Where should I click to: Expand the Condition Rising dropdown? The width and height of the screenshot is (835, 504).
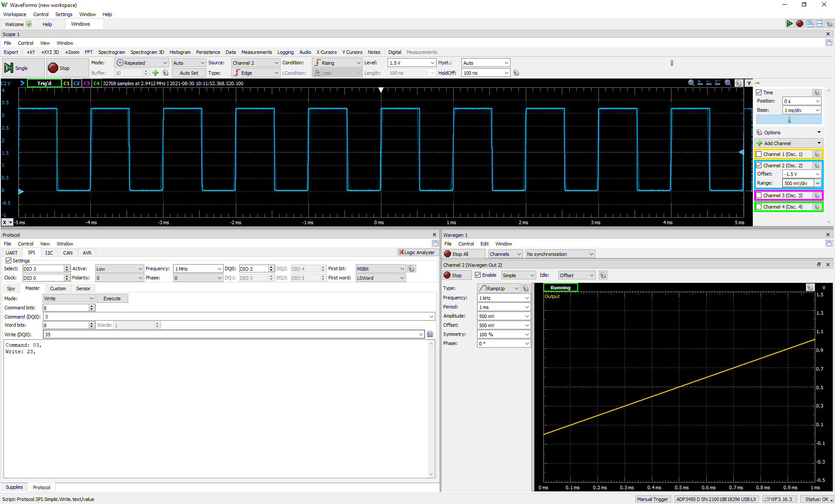pos(337,63)
